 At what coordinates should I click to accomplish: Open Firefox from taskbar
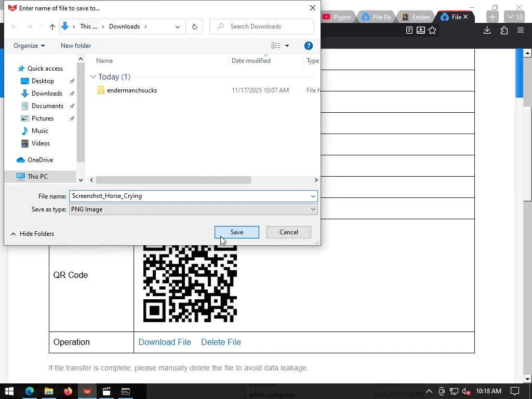pyautogui.click(x=68, y=392)
